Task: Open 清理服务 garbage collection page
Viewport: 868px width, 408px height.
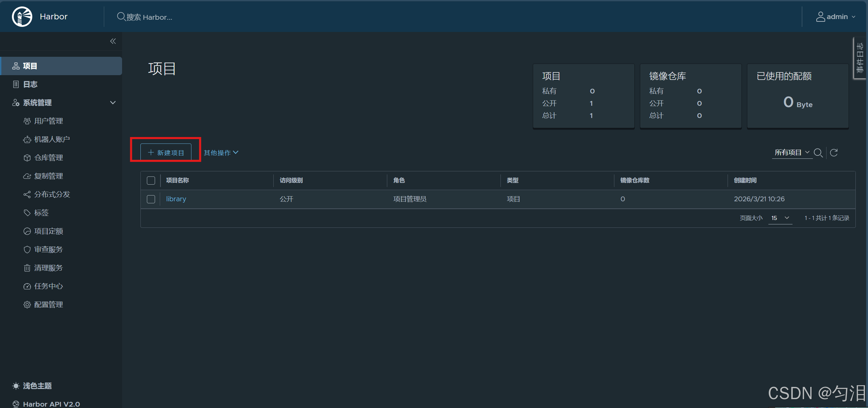Action: coord(48,268)
